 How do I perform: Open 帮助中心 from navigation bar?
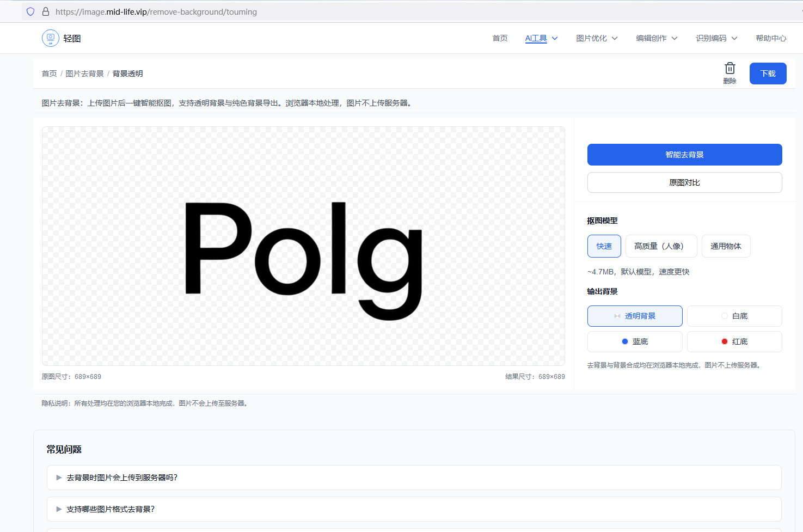pyautogui.click(x=770, y=38)
